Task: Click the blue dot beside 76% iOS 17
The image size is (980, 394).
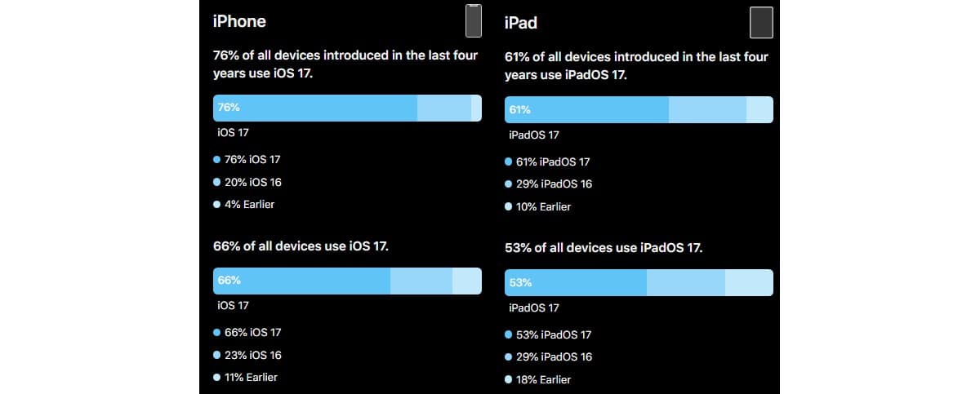Action: point(217,160)
